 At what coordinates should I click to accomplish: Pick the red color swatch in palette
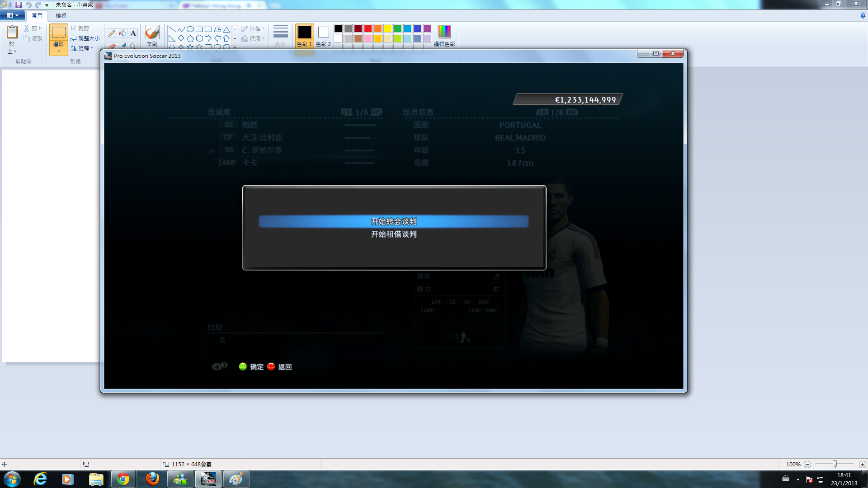pyautogui.click(x=368, y=28)
